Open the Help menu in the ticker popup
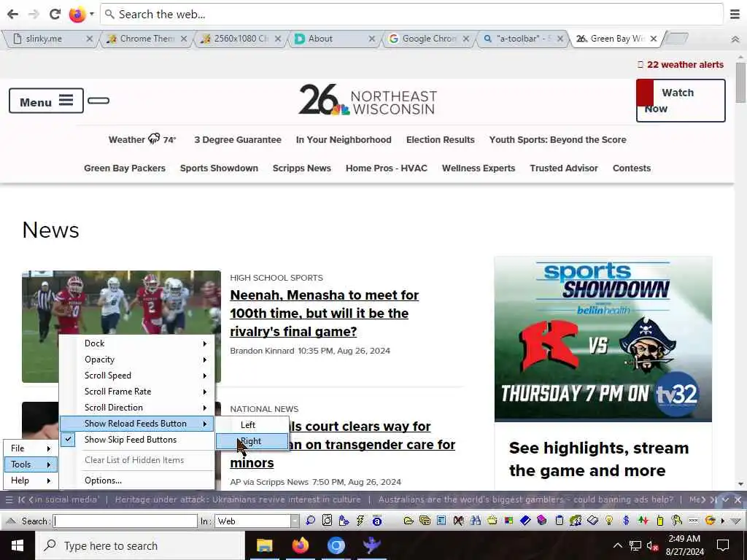The height and width of the screenshot is (560, 747). click(31, 481)
